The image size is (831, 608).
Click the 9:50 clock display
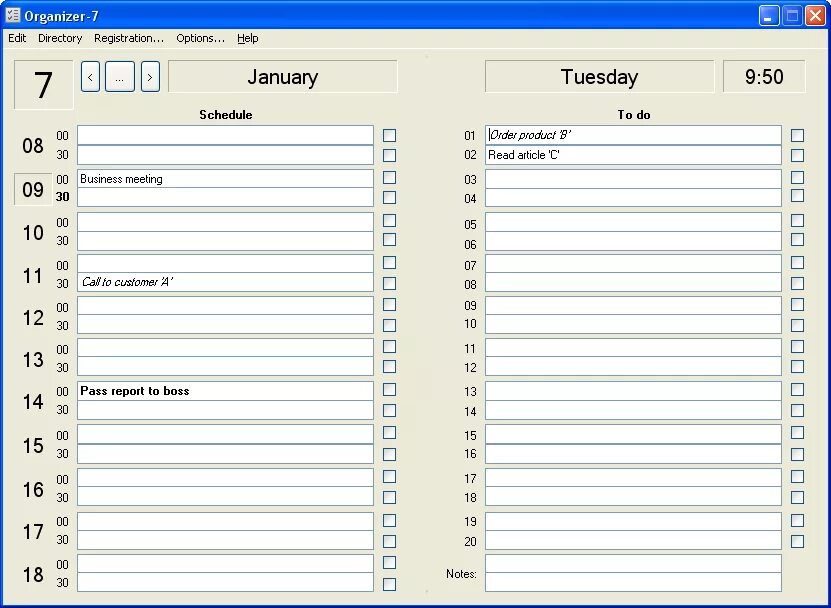click(764, 77)
